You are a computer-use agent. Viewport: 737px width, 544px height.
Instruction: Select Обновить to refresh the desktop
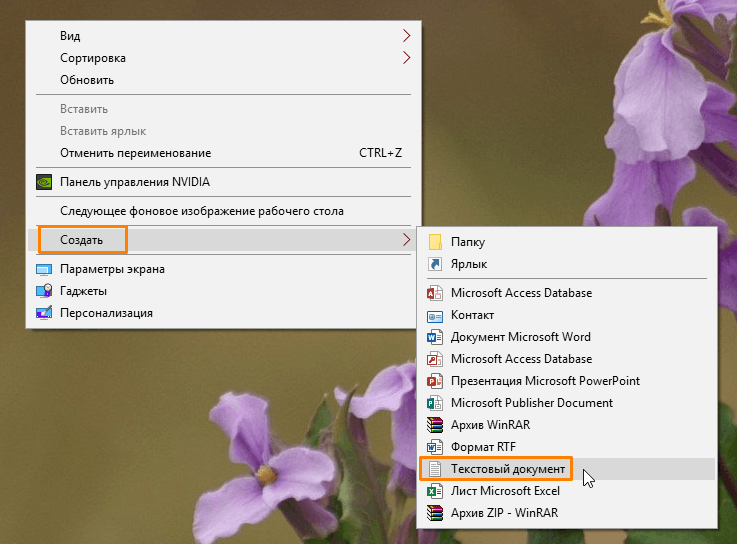point(224,80)
